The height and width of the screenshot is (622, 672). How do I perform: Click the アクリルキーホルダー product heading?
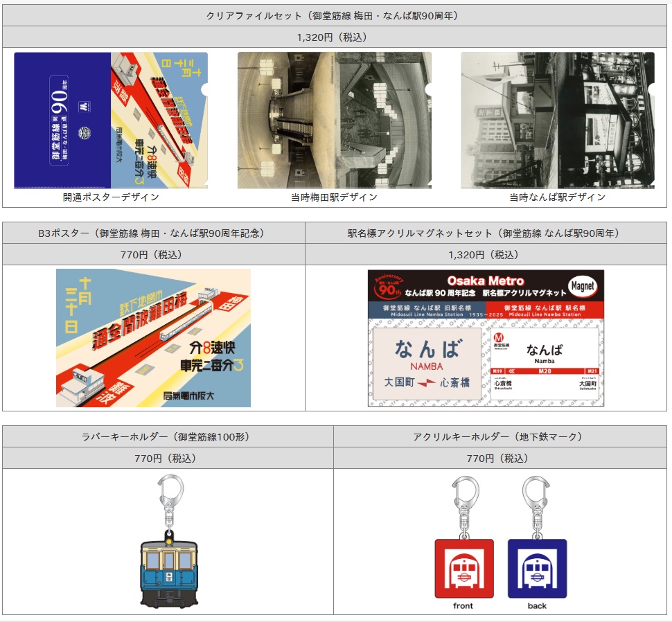(497, 436)
